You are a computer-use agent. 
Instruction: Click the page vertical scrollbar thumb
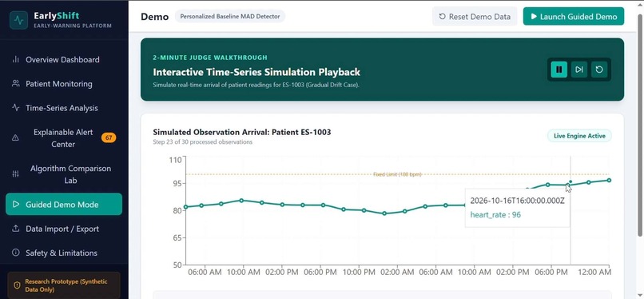pos(640,125)
